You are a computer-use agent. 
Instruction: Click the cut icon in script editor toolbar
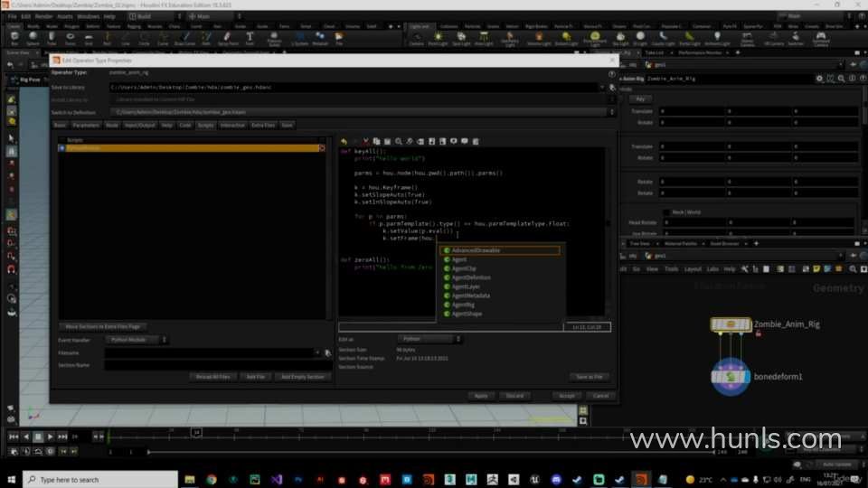click(365, 142)
